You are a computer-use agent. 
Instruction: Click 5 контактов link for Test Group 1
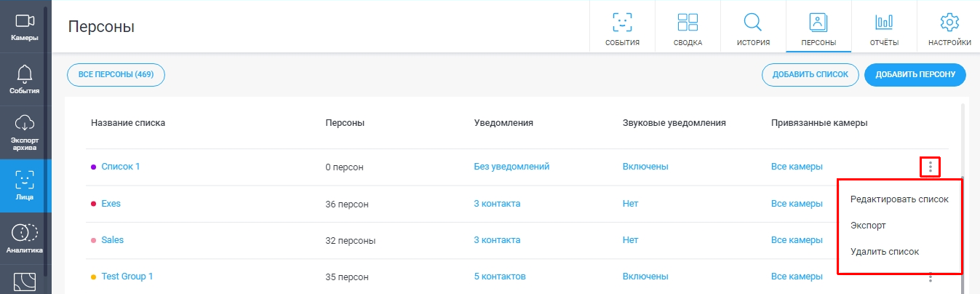click(x=500, y=277)
